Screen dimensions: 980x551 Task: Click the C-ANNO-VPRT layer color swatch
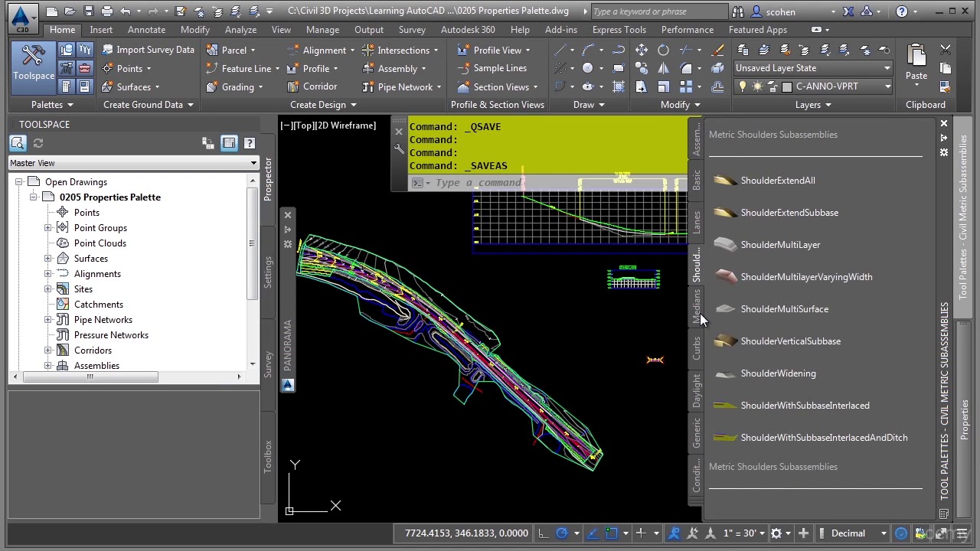[787, 86]
